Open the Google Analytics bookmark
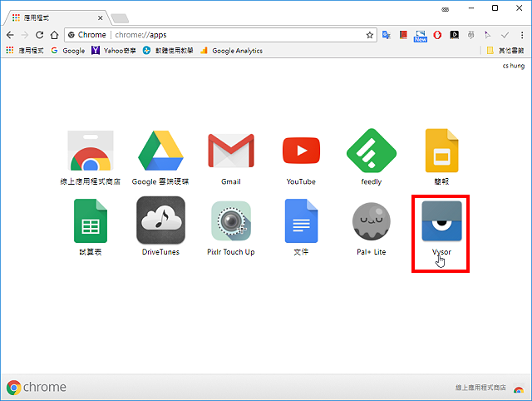Viewport: 532px width, 401px height. [231, 51]
